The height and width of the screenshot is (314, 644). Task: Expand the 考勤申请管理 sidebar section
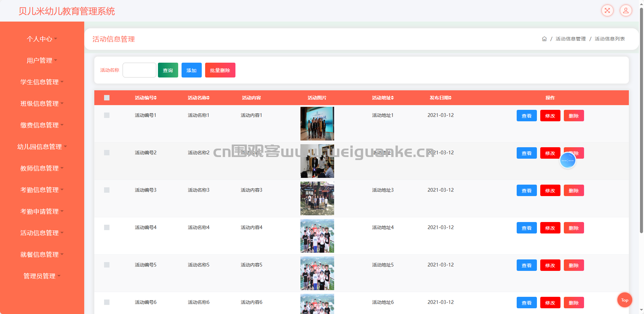[42, 212]
